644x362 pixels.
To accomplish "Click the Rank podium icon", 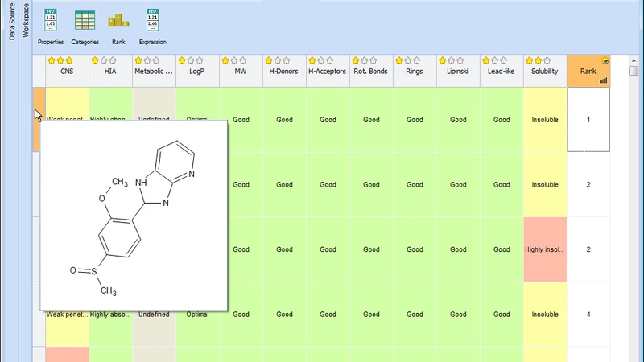I will 118,20.
